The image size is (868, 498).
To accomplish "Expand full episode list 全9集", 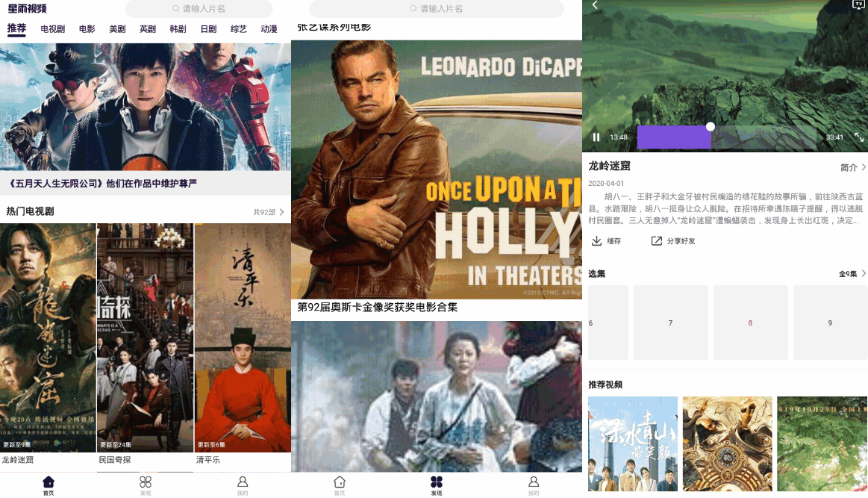I will (852, 274).
